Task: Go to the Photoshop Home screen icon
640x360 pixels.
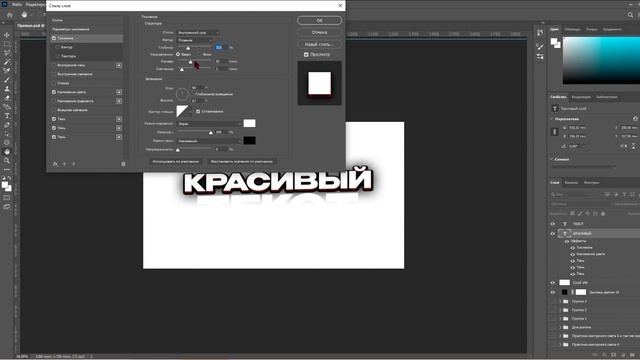Action: tap(9, 15)
